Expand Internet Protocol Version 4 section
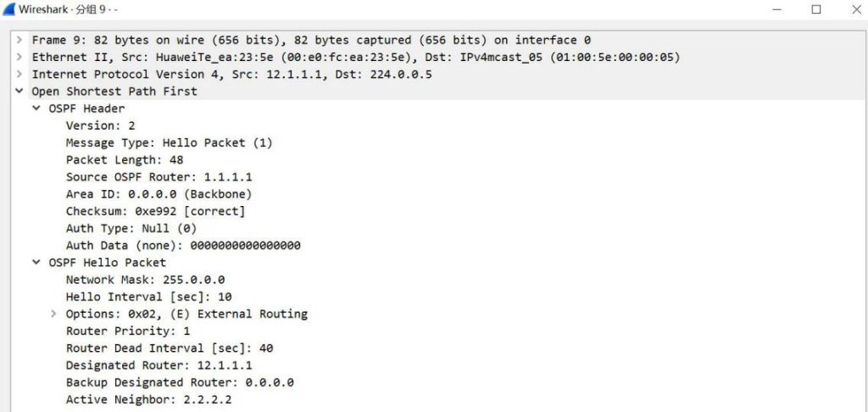 (20, 75)
